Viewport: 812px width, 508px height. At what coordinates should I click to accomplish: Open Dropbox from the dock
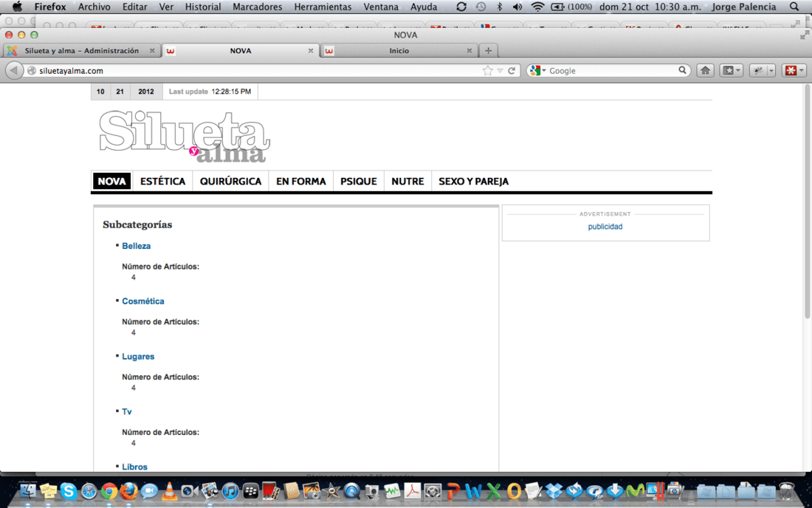(x=554, y=490)
